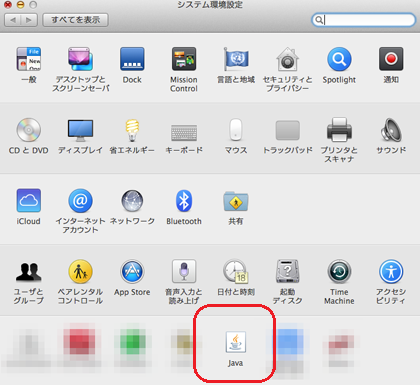Open サウンド (Sound) preferences
Screen dimensions: 420x385
click(x=391, y=130)
